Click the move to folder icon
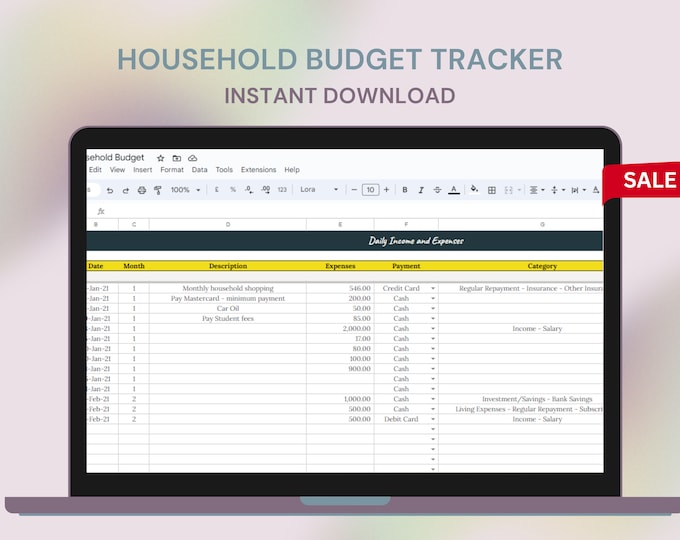This screenshot has height=540, width=680. [177, 158]
